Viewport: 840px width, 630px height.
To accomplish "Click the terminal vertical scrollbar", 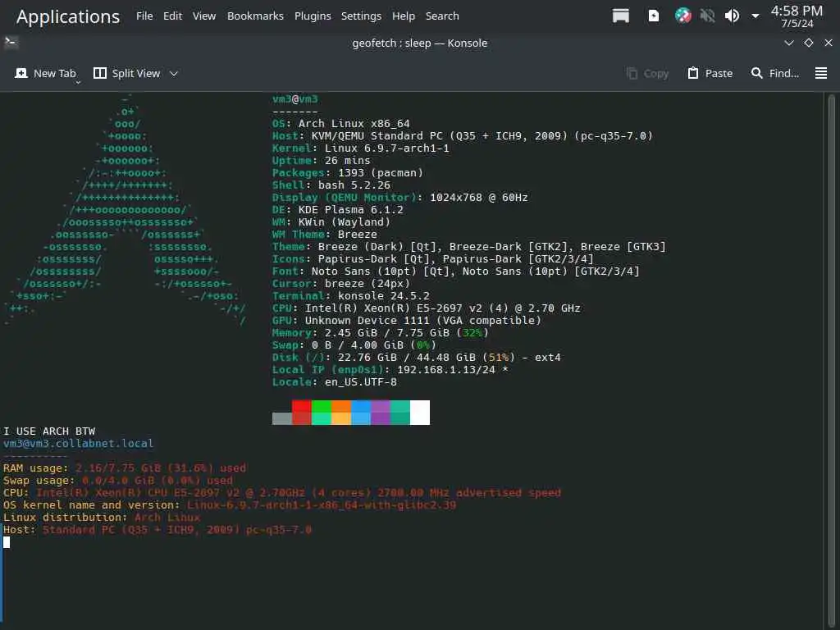I will click(831, 361).
